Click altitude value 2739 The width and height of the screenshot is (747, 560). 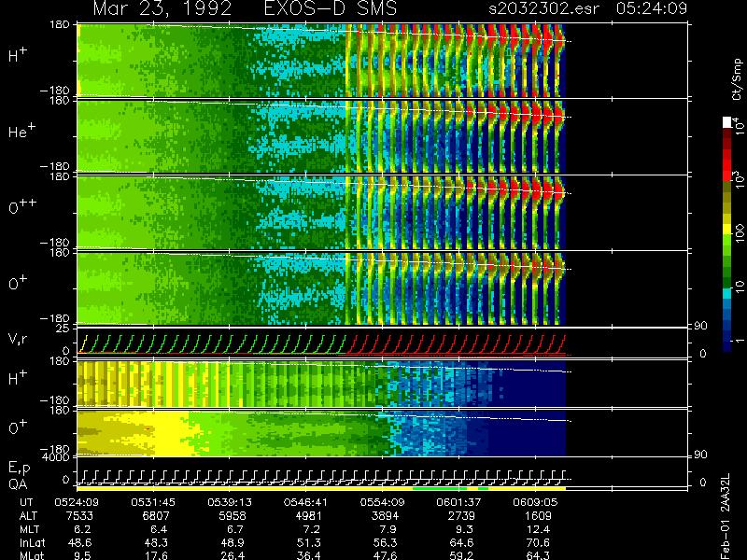click(461, 516)
